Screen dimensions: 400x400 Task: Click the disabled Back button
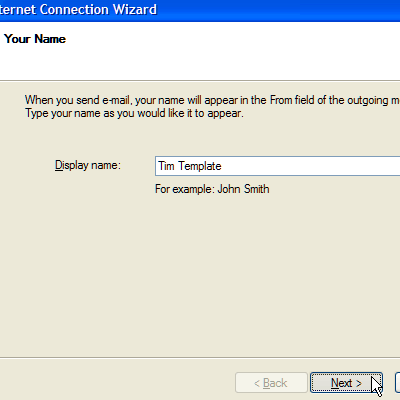coord(271,383)
